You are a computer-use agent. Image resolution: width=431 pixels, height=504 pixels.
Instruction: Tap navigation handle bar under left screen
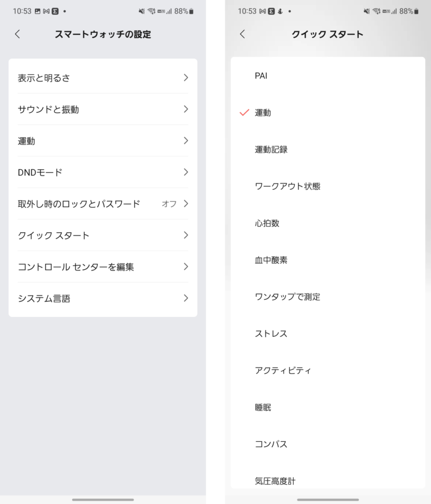[103, 500]
